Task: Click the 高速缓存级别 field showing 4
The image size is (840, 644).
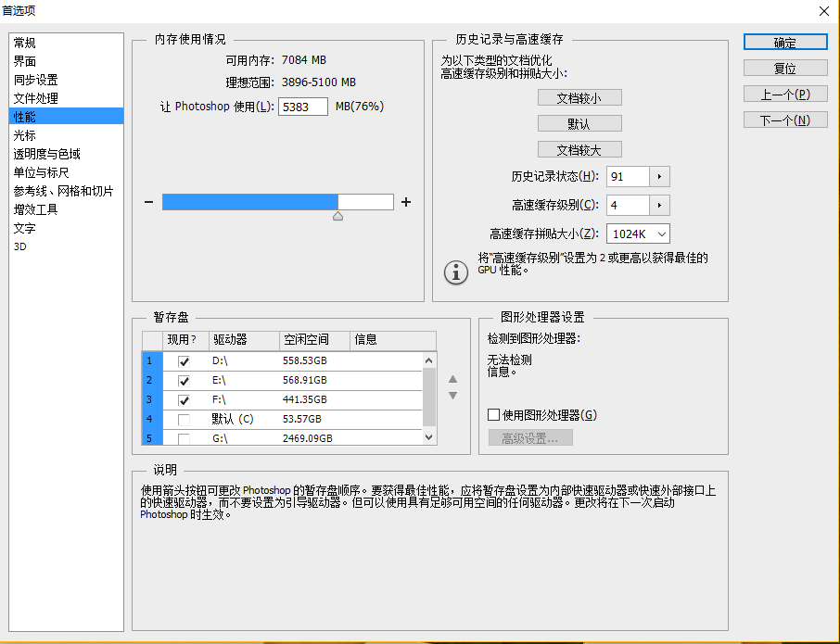Action: [628, 205]
